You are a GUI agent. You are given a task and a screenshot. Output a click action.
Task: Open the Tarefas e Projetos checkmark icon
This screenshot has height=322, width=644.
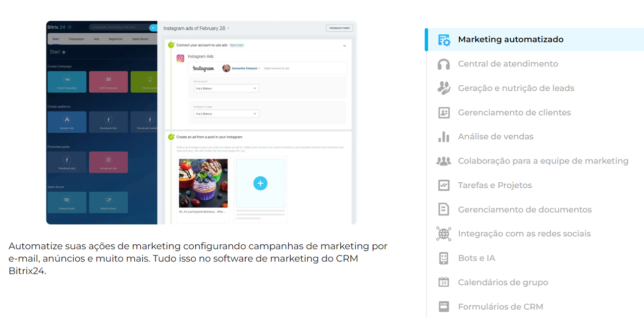444,185
